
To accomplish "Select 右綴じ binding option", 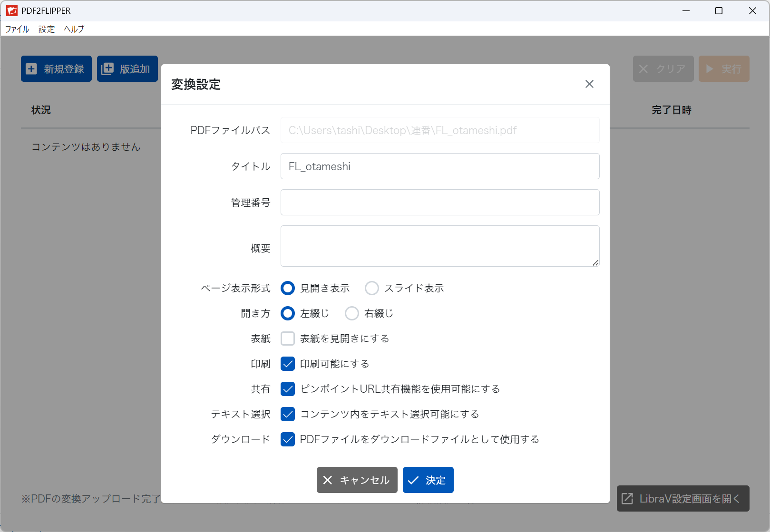I will pos(352,313).
